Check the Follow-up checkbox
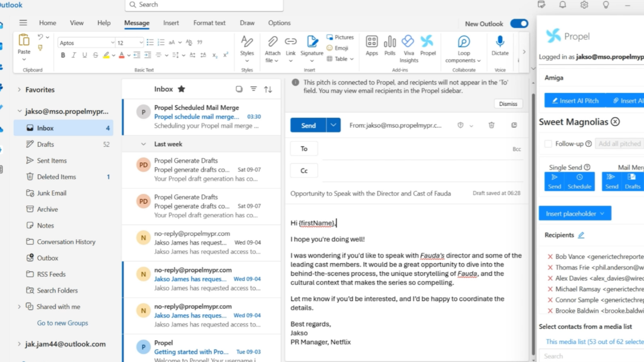The image size is (644, 362). tap(548, 144)
